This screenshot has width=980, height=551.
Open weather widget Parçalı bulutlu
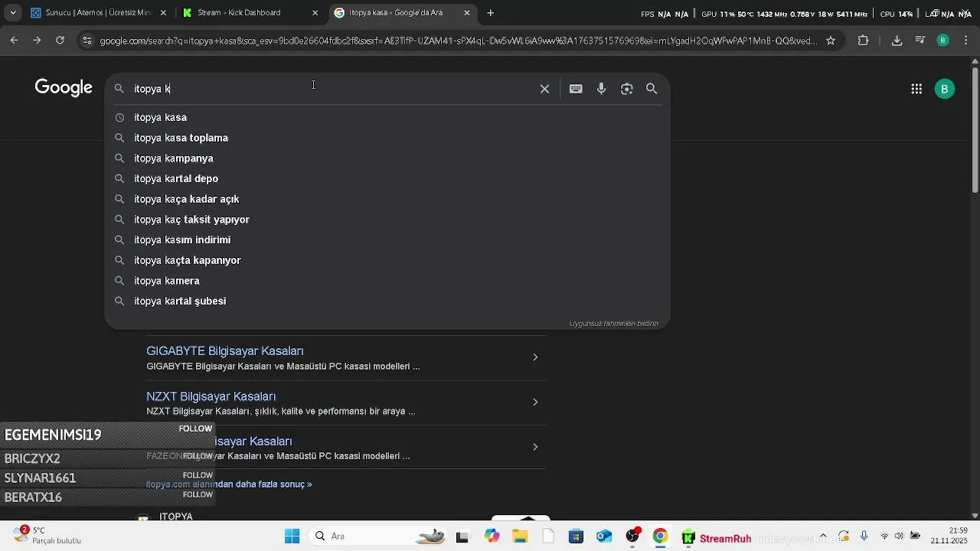[47, 536]
